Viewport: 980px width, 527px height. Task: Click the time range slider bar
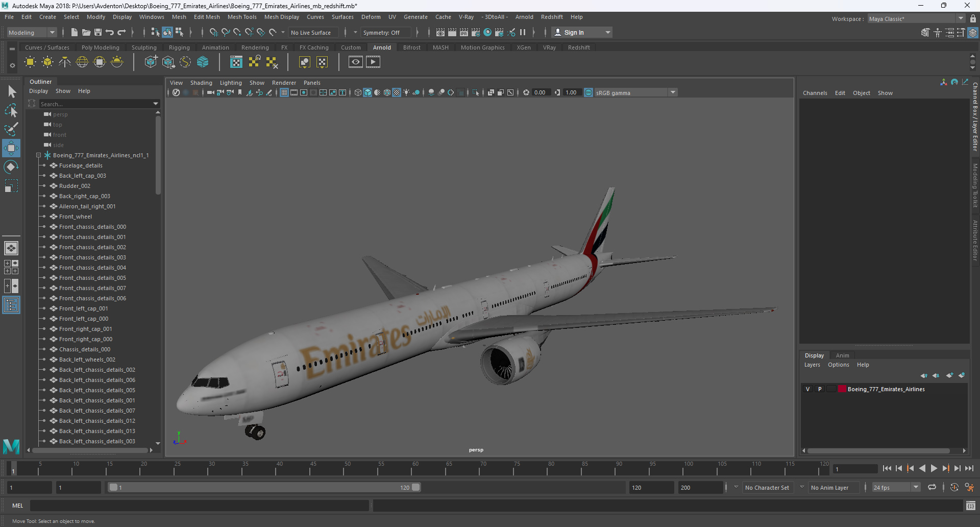265,488
